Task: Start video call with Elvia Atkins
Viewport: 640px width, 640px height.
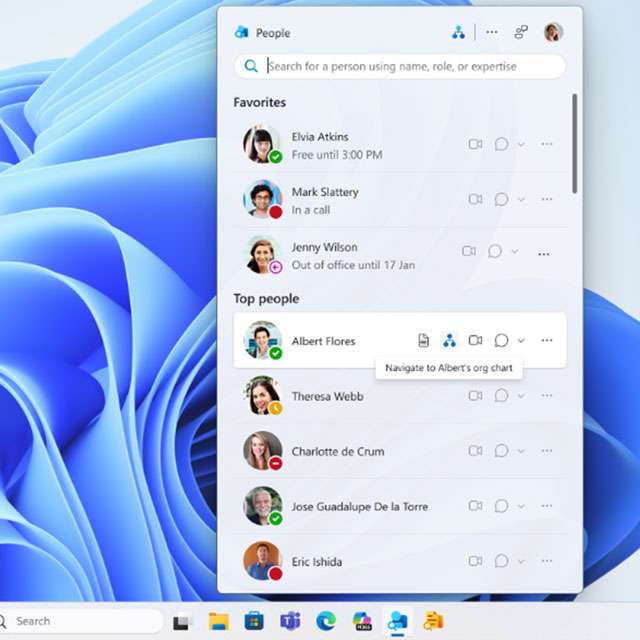Action: [x=475, y=144]
